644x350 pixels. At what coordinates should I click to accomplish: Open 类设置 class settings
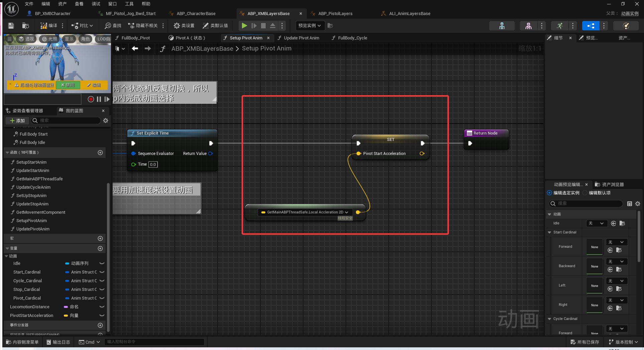[184, 26]
